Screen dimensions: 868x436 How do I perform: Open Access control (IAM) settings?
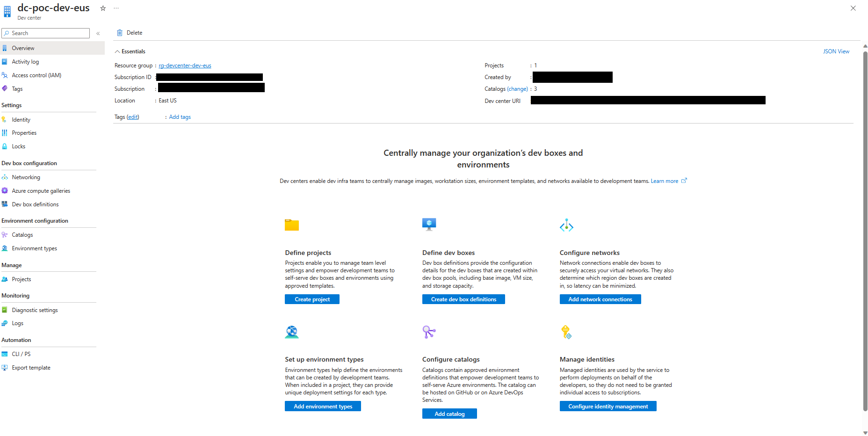(x=36, y=75)
